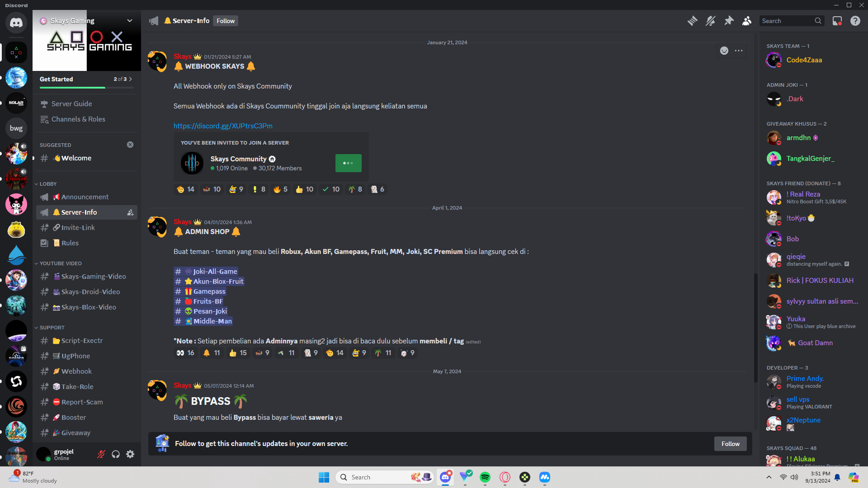Toggle microphone mute

101,454
